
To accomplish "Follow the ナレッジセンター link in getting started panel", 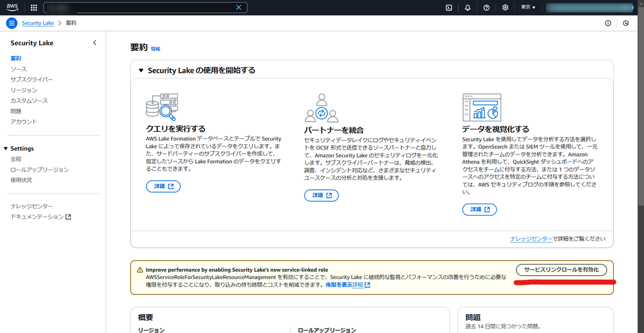I will [531, 239].
